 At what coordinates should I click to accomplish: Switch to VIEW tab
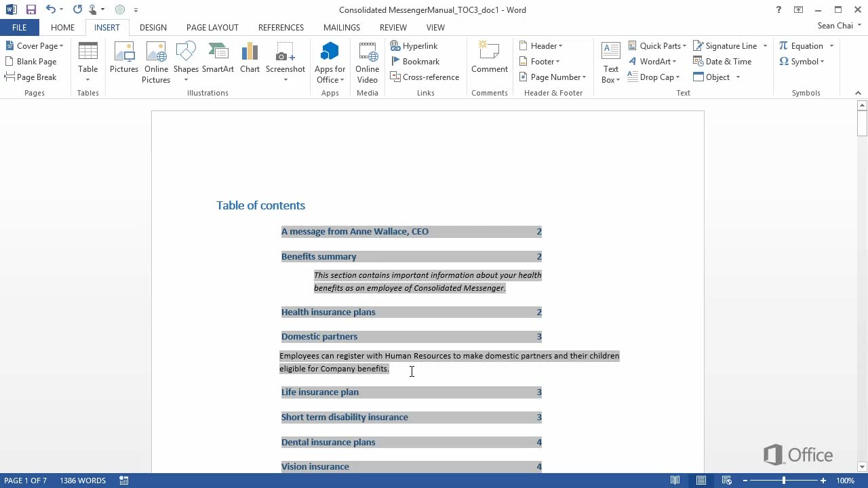pos(435,27)
